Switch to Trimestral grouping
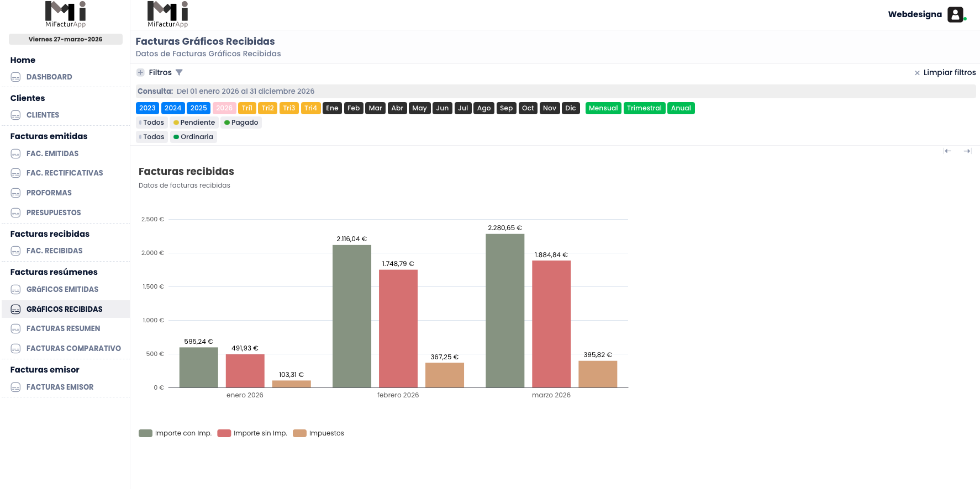Viewport: 980px width, 489px height. [x=644, y=108]
